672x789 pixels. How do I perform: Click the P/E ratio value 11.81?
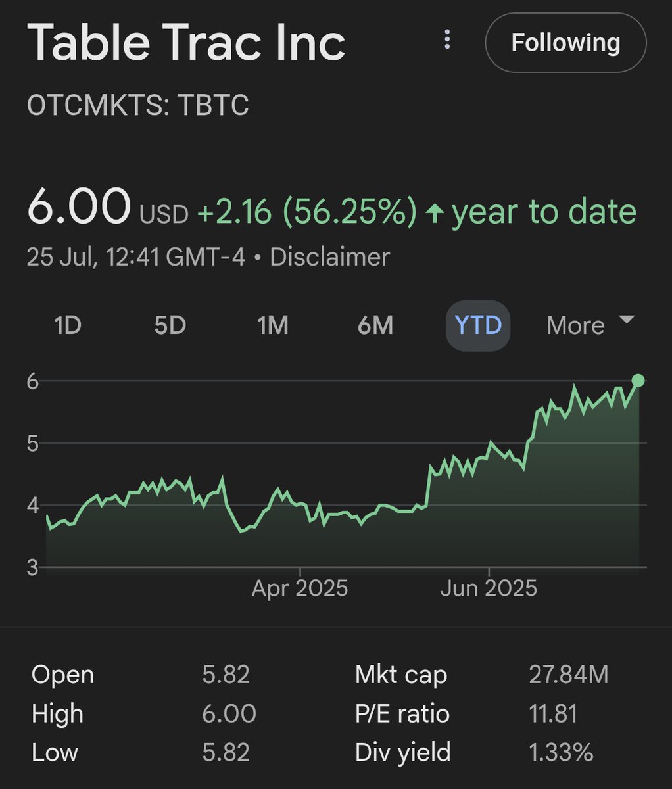point(553,713)
